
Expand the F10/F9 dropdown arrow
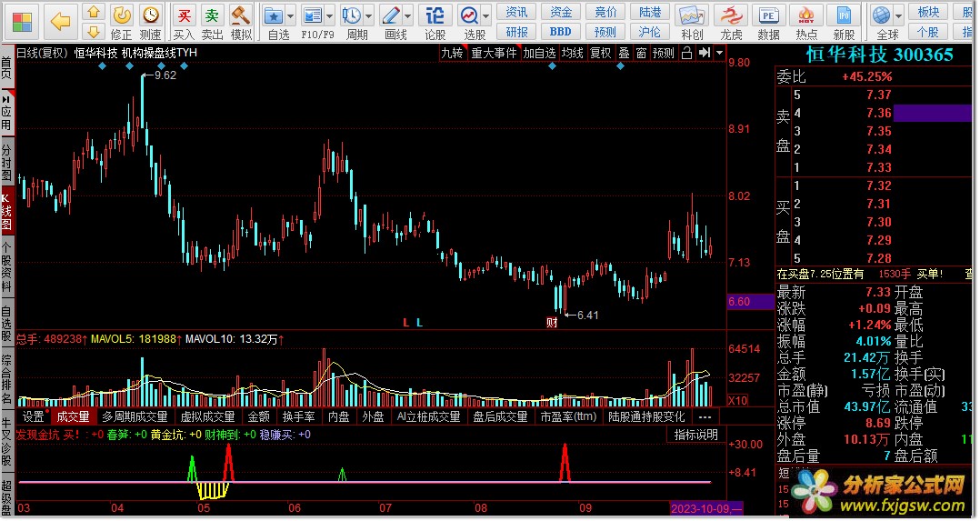330,15
